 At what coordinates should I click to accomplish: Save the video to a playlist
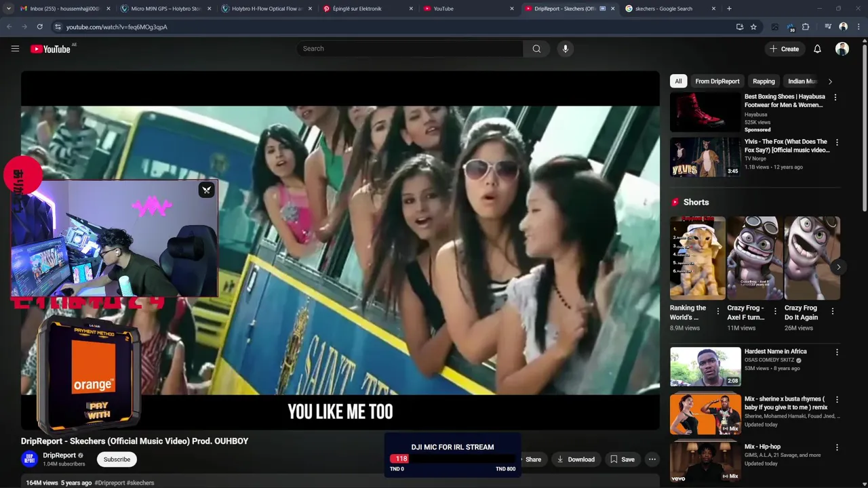click(622, 460)
